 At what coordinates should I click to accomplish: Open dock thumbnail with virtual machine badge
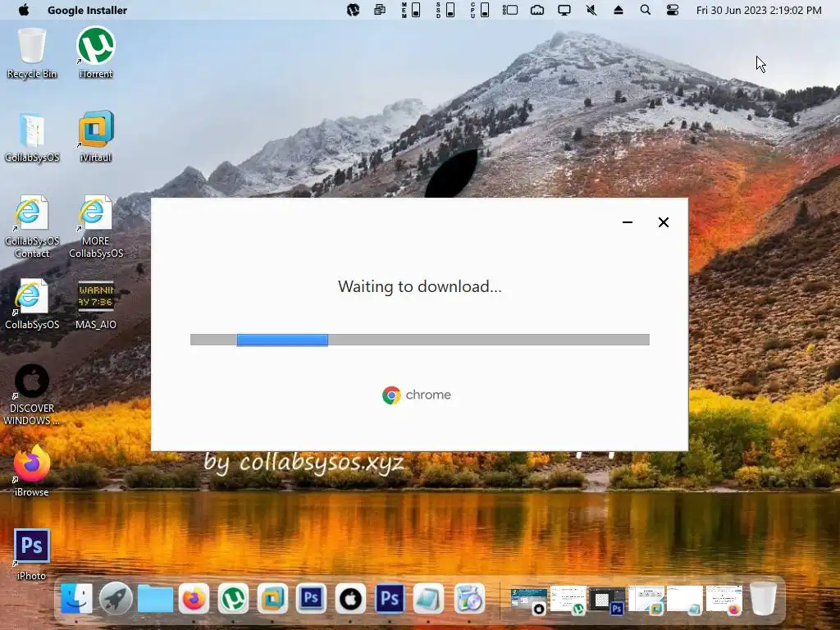tap(646, 600)
